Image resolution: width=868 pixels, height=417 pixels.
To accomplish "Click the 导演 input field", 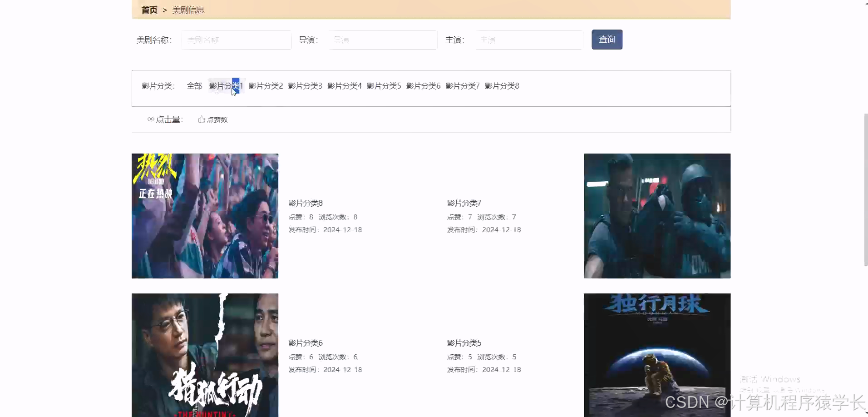I will click(x=382, y=40).
